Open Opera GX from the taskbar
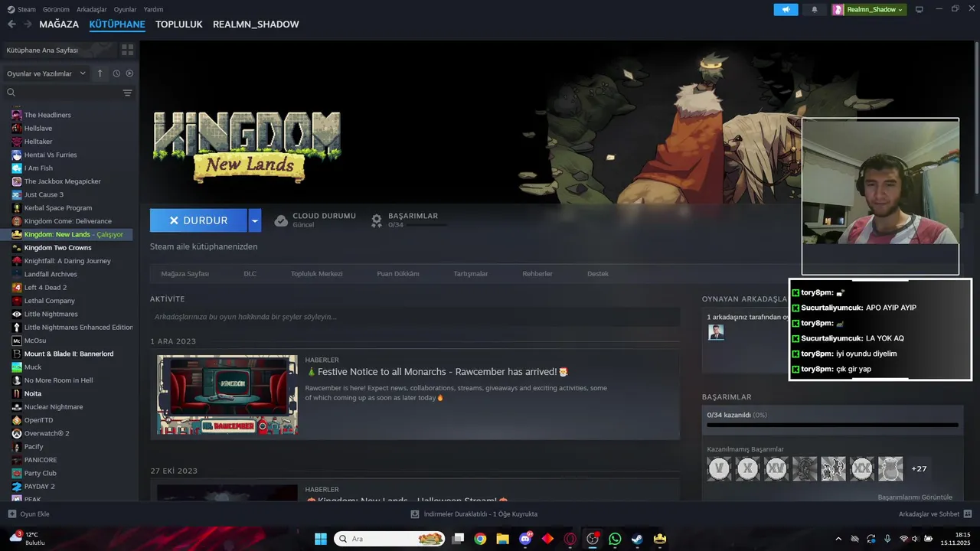This screenshot has width=980, height=551. [570, 539]
